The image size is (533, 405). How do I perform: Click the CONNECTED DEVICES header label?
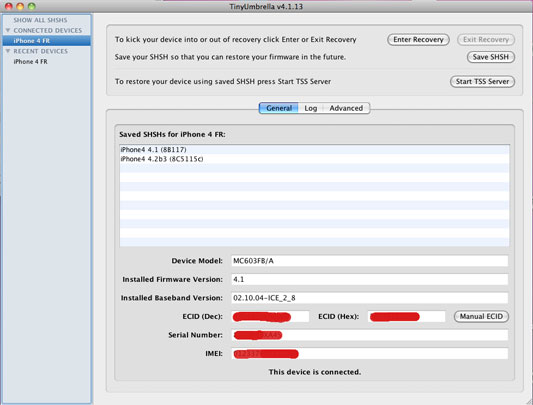point(48,30)
